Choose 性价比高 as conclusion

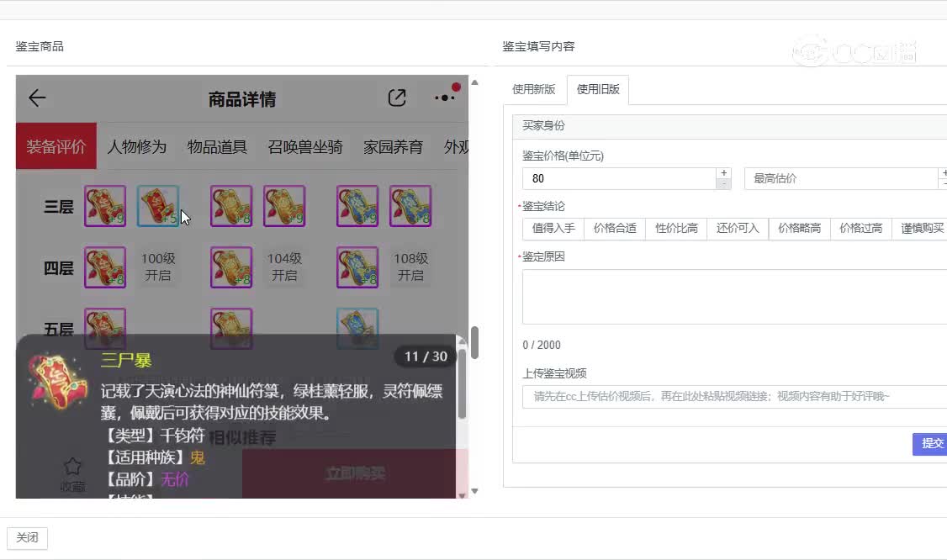tap(676, 229)
